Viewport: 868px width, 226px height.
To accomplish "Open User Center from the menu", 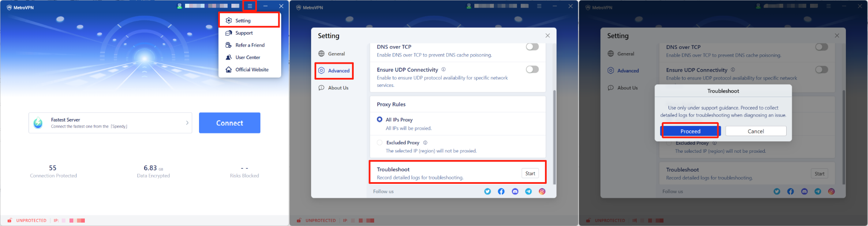I will pyautogui.click(x=248, y=57).
